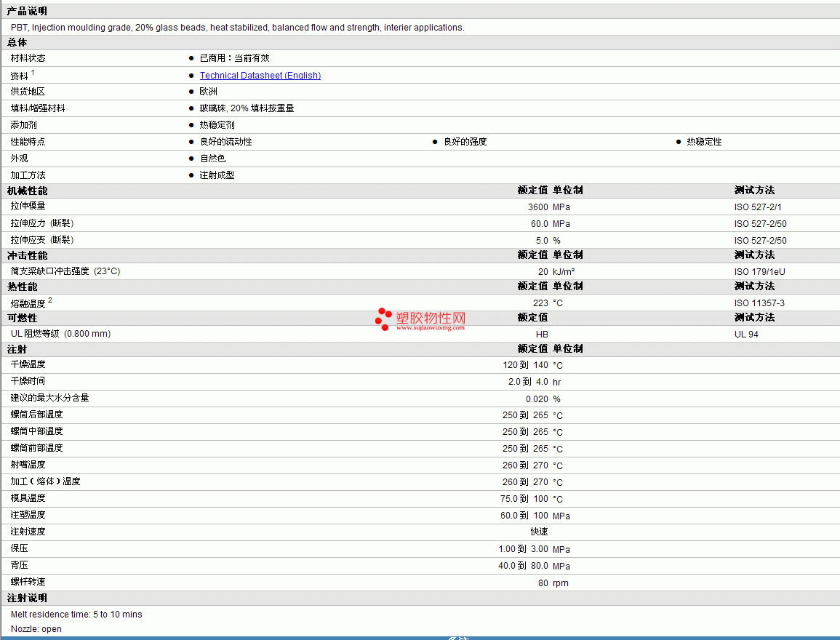Click the HB flammability rating
Screen dimensions: 840x640
(x=542, y=335)
